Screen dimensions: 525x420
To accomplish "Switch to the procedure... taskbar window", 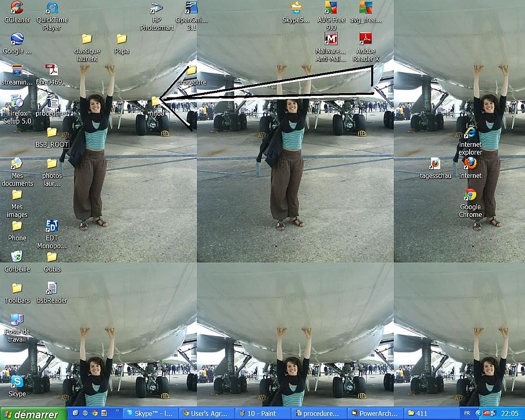I will pos(318,414).
